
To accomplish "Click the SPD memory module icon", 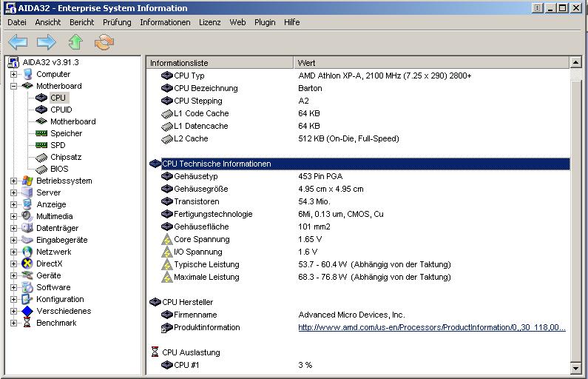I will point(41,145).
